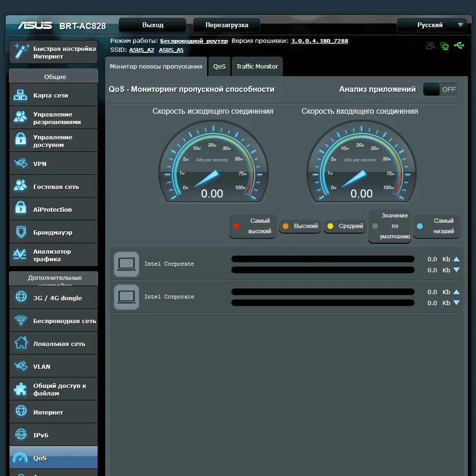
Task: Click the Локальная сеть house icon
Action: pyautogui.click(x=21, y=343)
